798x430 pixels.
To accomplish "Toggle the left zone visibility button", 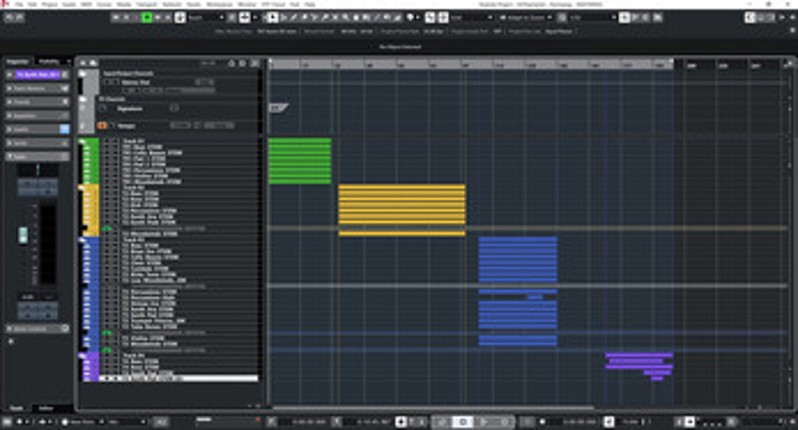I will pos(750,17).
